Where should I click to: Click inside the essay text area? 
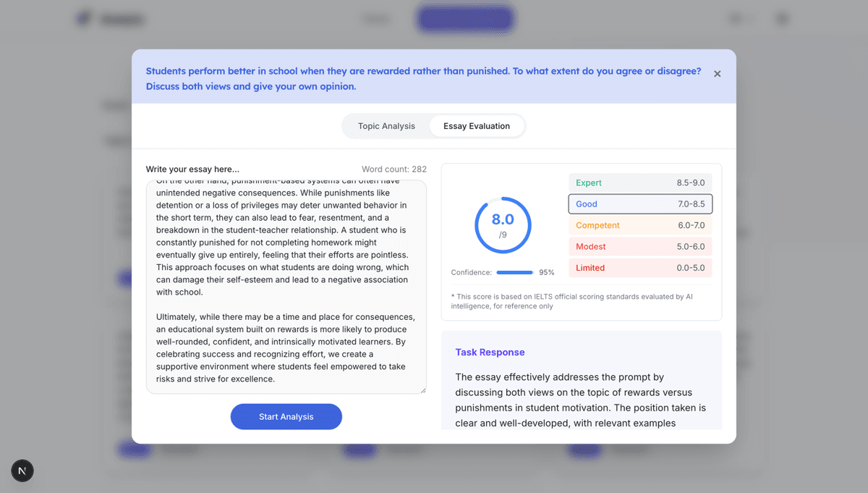[x=286, y=287]
